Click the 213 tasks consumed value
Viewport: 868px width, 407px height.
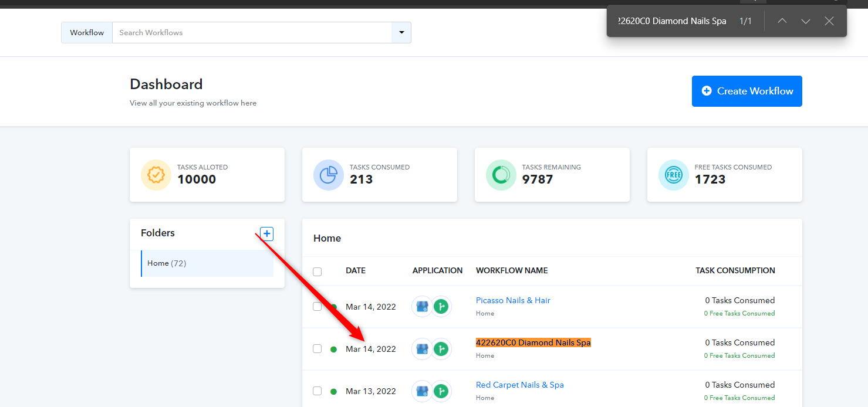(362, 179)
